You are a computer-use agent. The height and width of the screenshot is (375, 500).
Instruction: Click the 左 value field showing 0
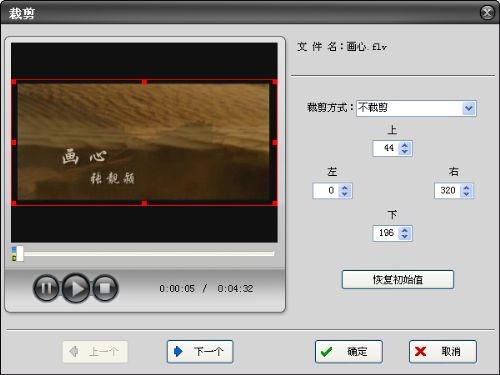point(327,191)
